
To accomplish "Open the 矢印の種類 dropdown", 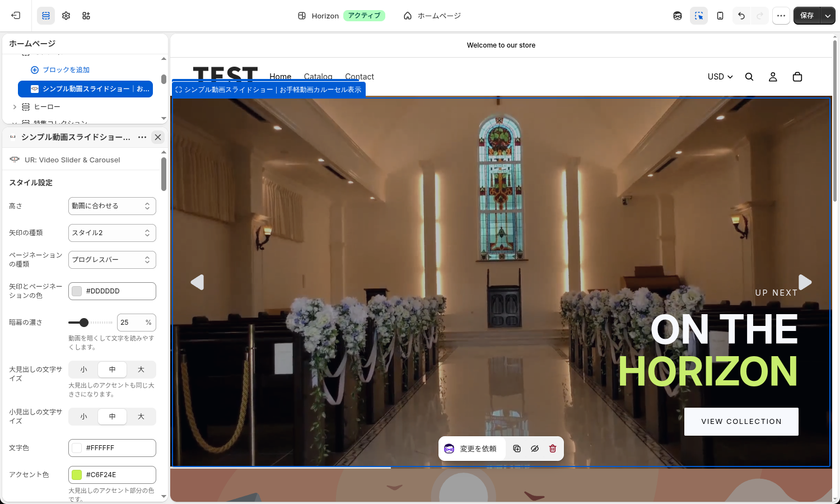I will [x=112, y=233].
